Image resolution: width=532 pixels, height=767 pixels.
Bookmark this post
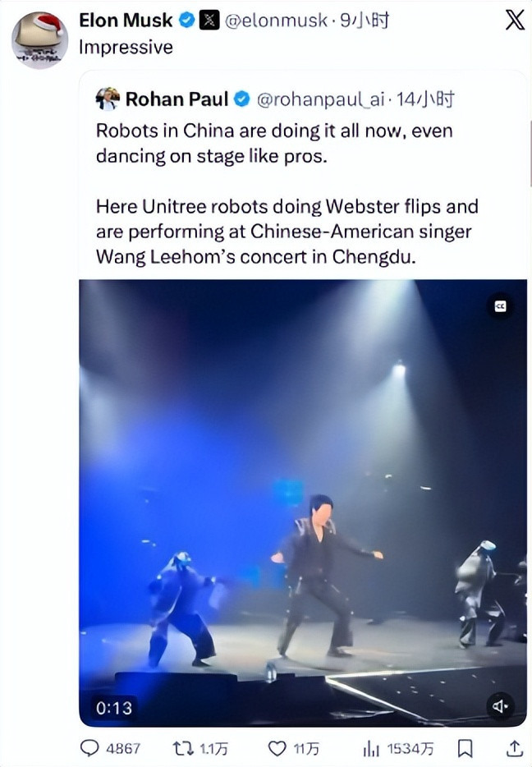465,748
